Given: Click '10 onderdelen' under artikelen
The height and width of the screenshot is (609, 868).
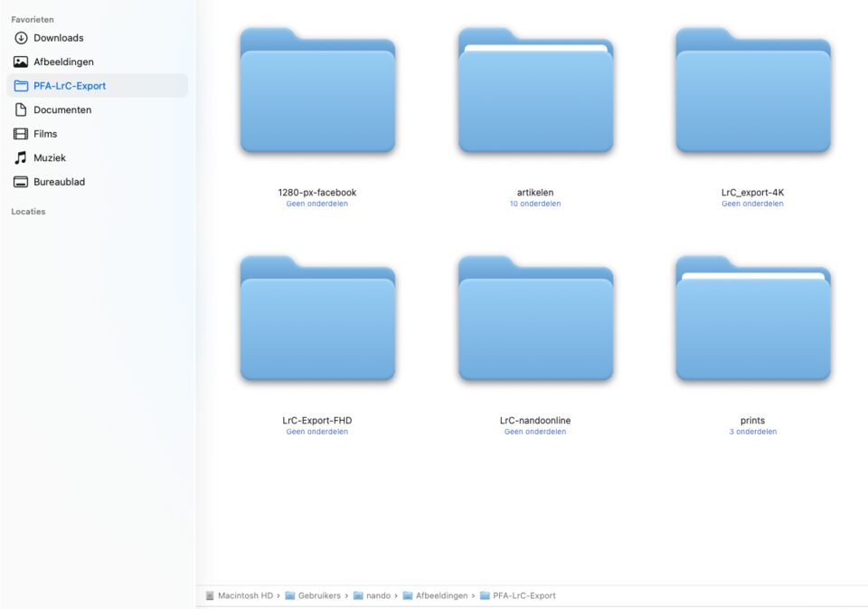Looking at the screenshot, I should point(535,204).
